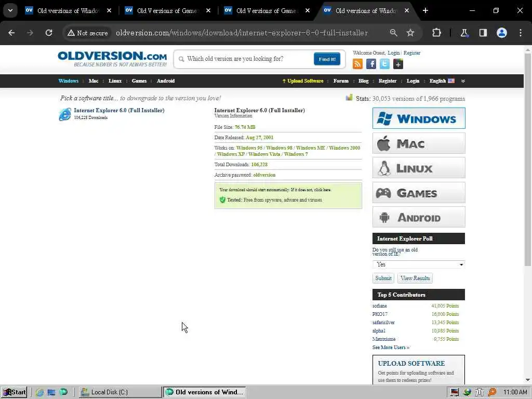Viewport: 532px width, 399px height.
Task: Click the browser address bar URL
Action: [242, 33]
